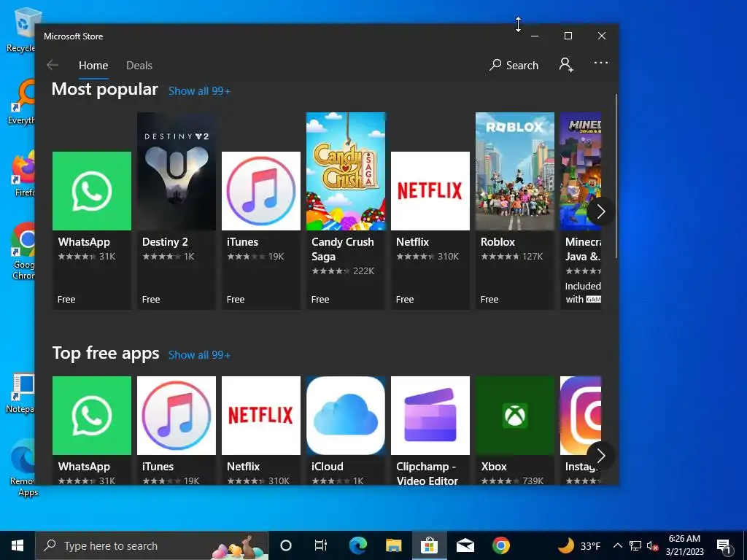Open iTunes tile in Most popular
The width and height of the screenshot is (747, 560).
261,230
